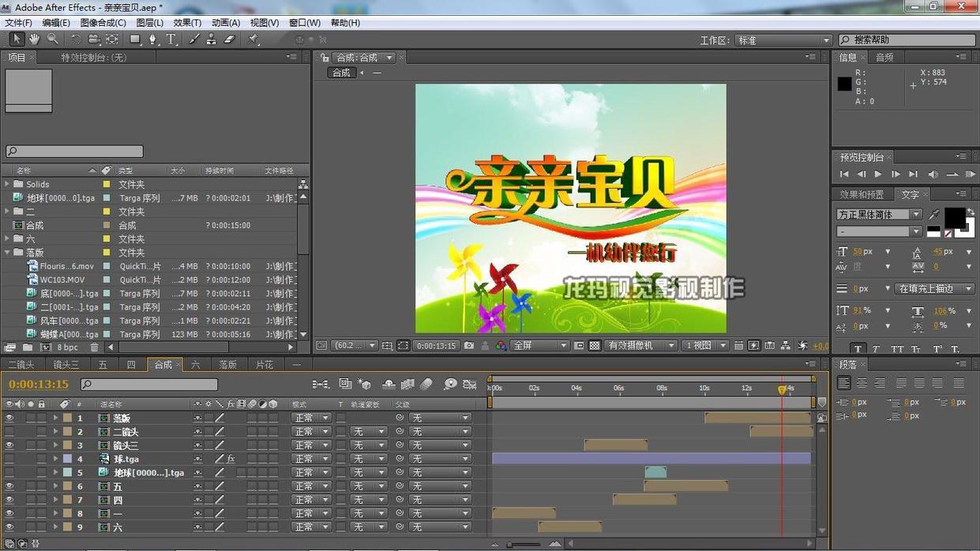Show channel with the RGB circles icon
Viewport: 980px width, 551px height.
click(501, 346)
